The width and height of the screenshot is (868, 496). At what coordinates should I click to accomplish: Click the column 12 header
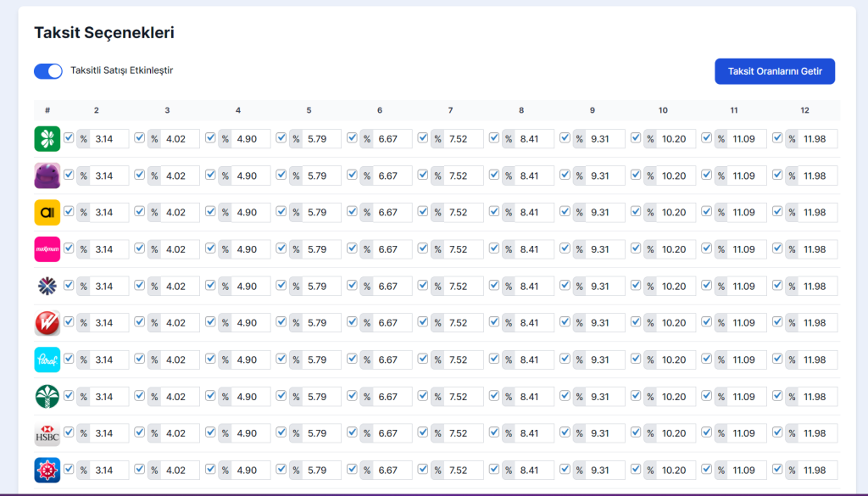[x=804, y=110]
